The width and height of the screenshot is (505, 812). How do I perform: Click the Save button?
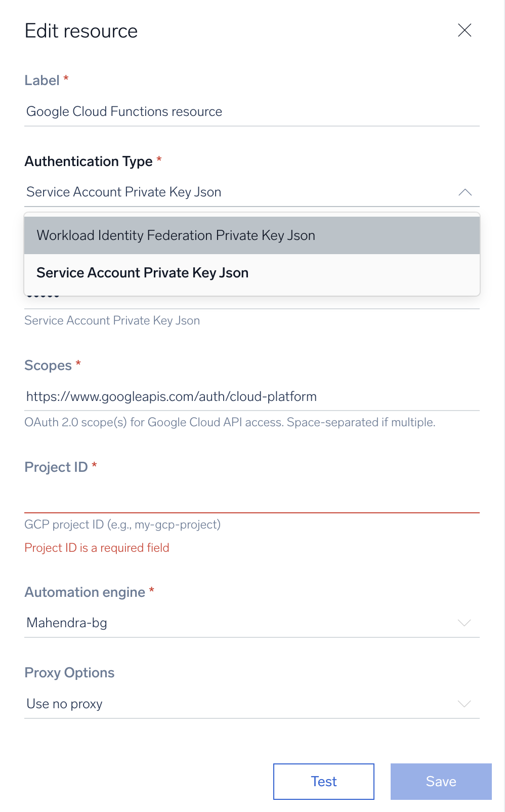[441, 782]
